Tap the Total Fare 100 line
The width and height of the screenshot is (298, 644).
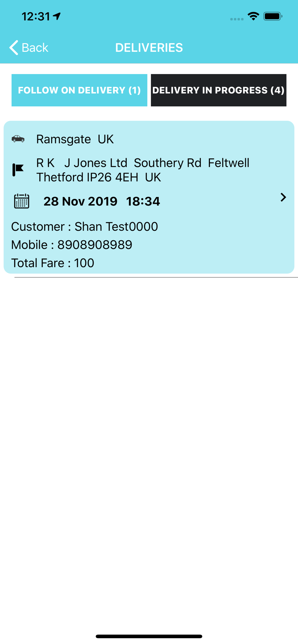point(53,263)
